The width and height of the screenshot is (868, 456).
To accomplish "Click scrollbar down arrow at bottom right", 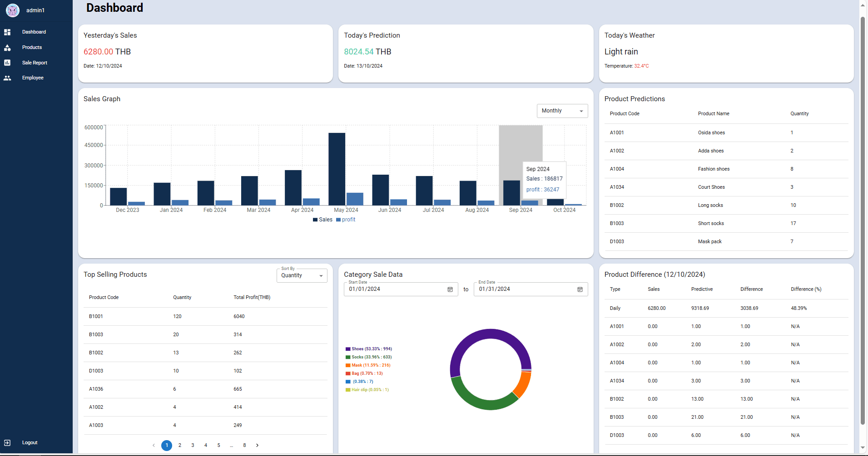I will coord(863,448).
